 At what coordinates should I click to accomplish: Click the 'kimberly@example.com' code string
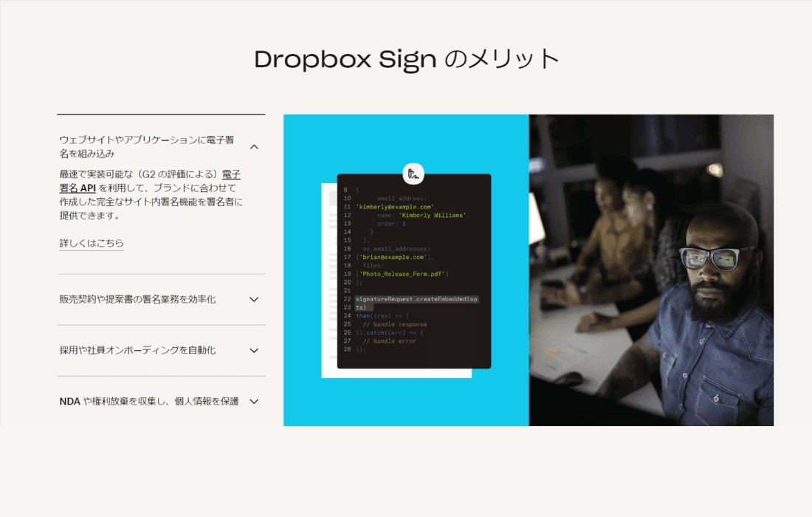tap(395, 207)
